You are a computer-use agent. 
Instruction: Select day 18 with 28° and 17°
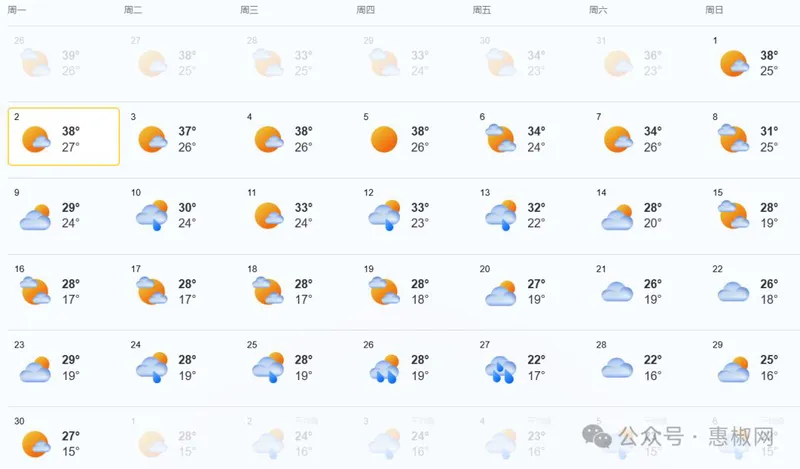pos(282,291)
